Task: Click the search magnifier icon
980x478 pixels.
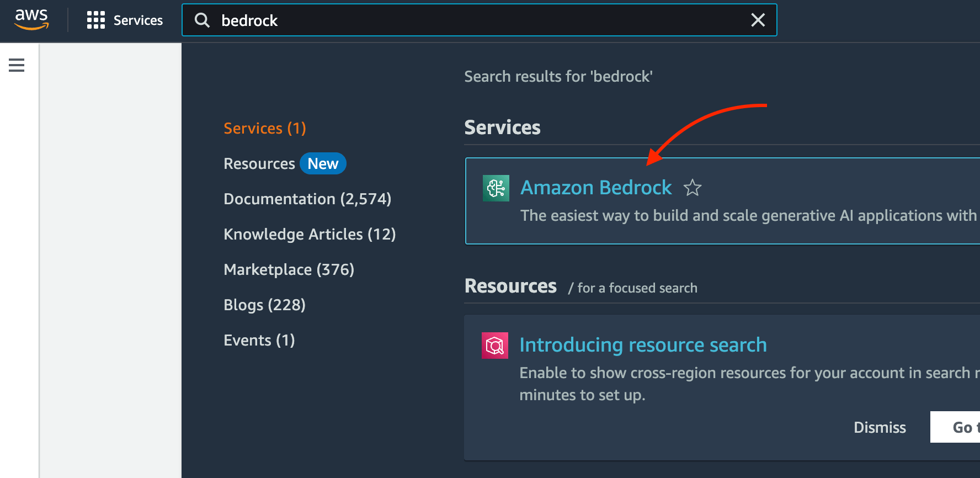Action: 203,20
